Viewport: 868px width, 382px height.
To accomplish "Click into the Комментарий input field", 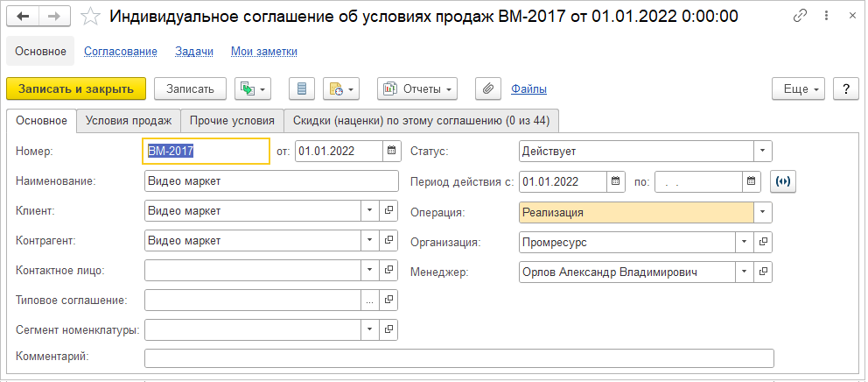I will click(x=458, y=357).
